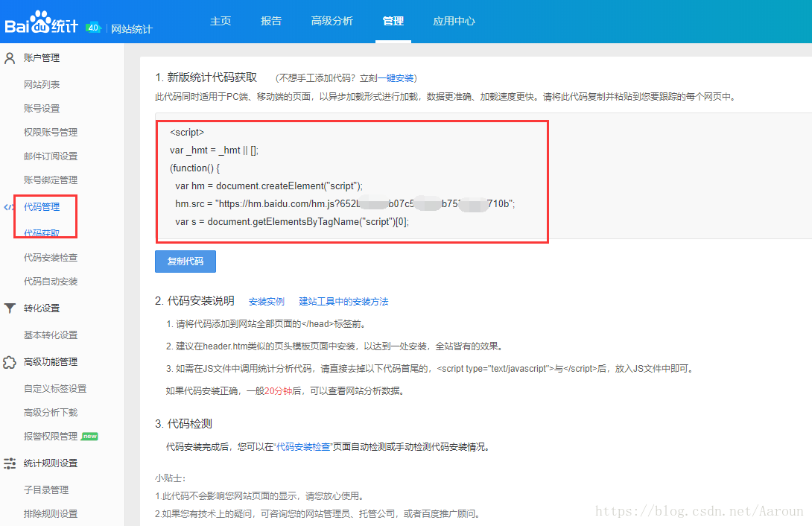The height and width of the screenshot is (526, 812).
Task: Select 代码获取 in sidebar
Action: (42, 233)
